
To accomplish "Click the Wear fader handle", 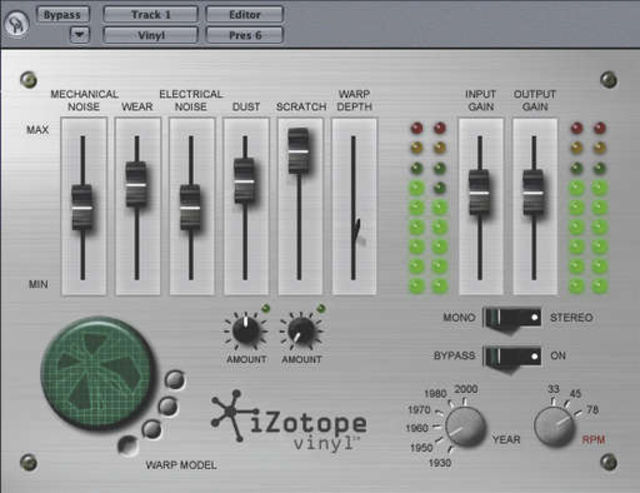I will click(136, 184).
